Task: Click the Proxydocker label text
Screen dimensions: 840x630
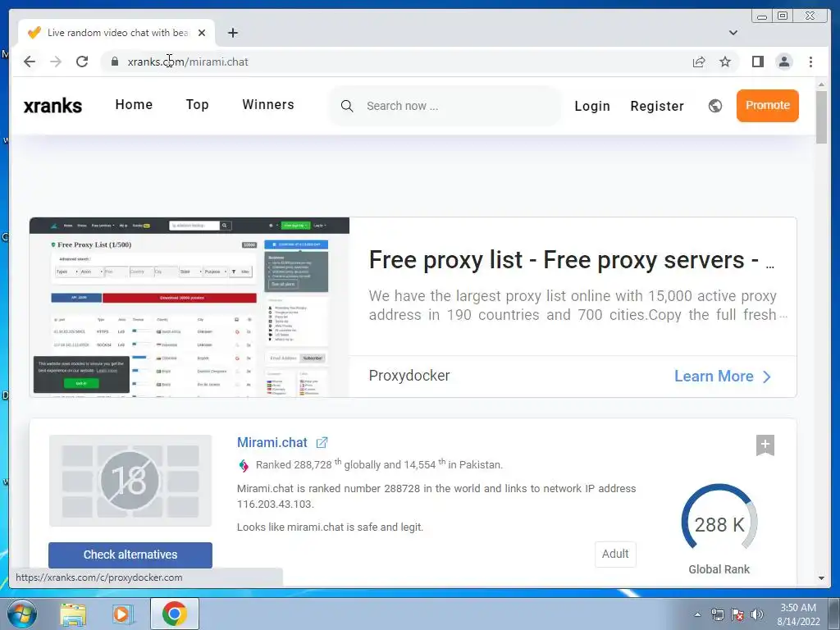Action: pos(409,376)
